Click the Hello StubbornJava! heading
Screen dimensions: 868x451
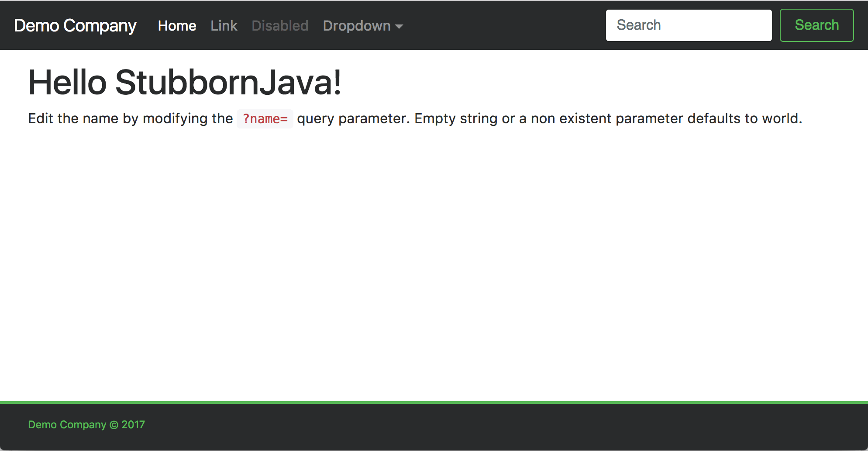click(x=184, y=82)
